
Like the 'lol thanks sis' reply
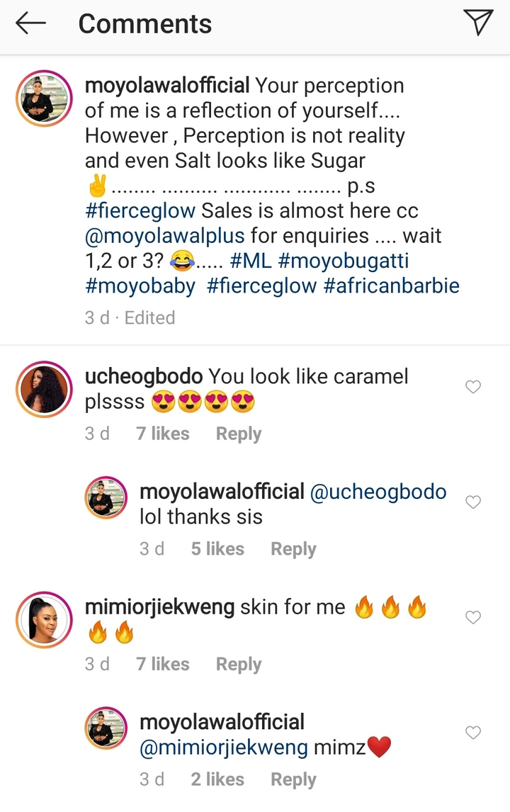coord(473,502)
